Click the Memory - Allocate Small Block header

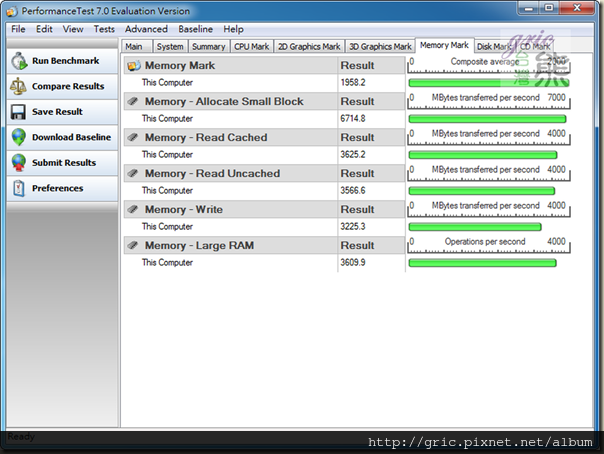tap(224, 101)
